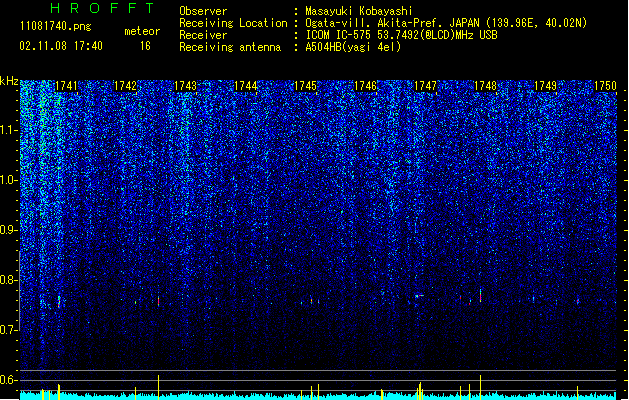Click the 0.6 frequency axis label
Viewport: 629px width, 400px height.
pyautogui.click(x=9, y=380)
